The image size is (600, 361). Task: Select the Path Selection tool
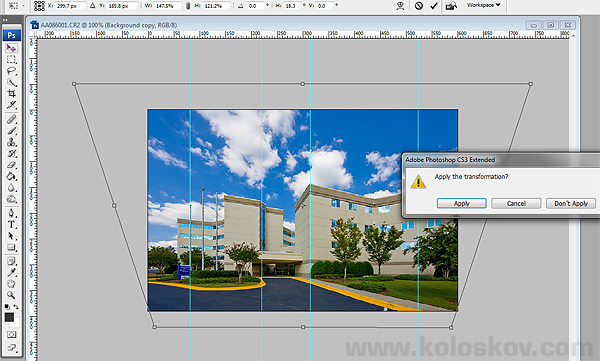tap(11, 236)
